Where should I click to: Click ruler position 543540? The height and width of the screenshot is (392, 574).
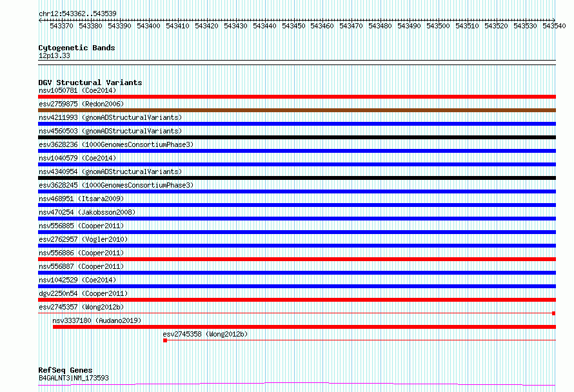click(554, 26)
